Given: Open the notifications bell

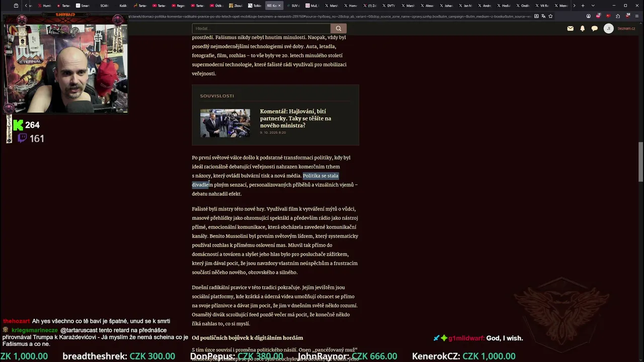Looking at the screenshot, I should pyautogui.click(x=582, y=29).
